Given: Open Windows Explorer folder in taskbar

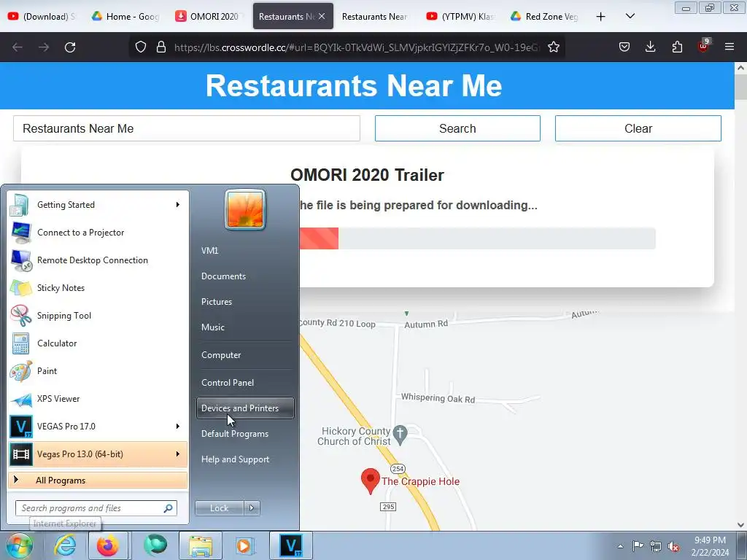Looking at the screenshot, I should coord(200,545).
